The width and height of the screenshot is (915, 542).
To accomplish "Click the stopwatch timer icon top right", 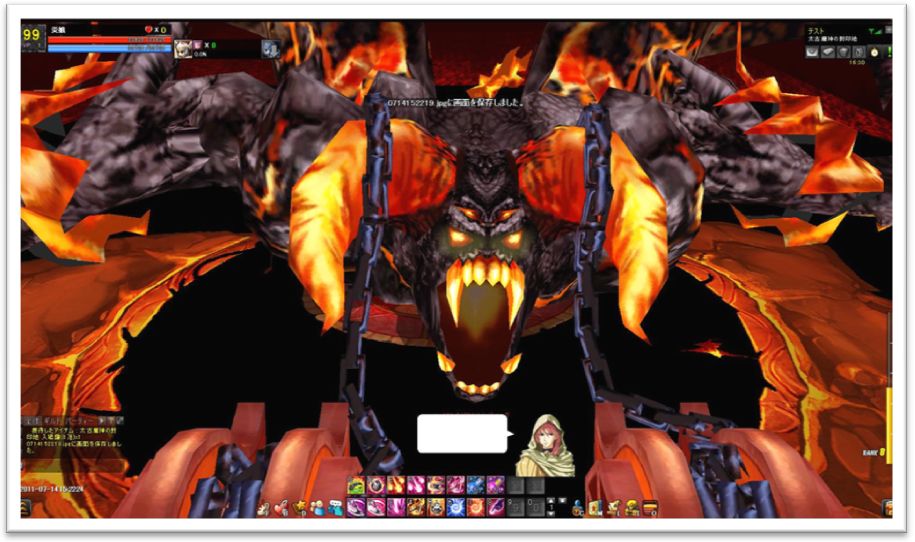I will 874,53.
